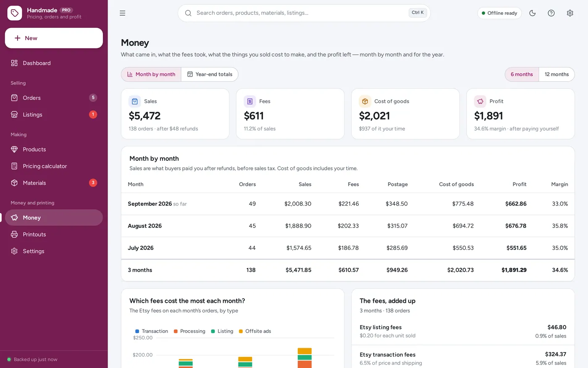Open settings from the top-right gear icon
The width and height of the screenshot is (588, 368).
570,13
